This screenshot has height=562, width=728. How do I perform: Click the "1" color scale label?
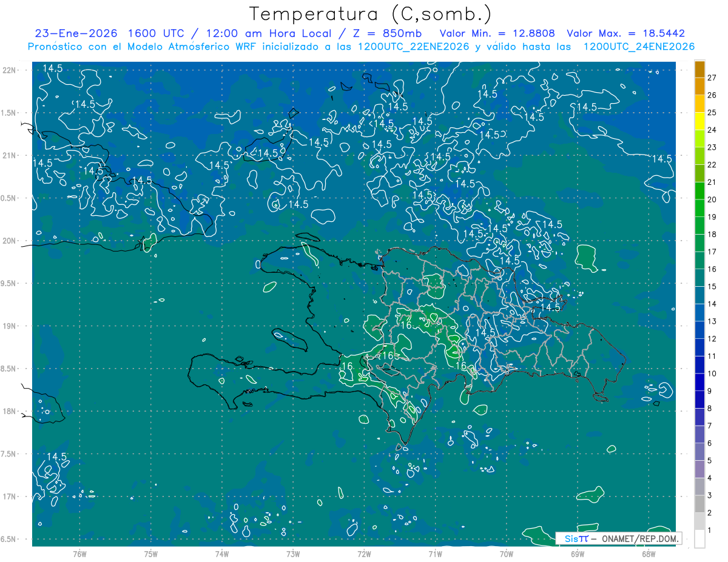coord(710,530)
